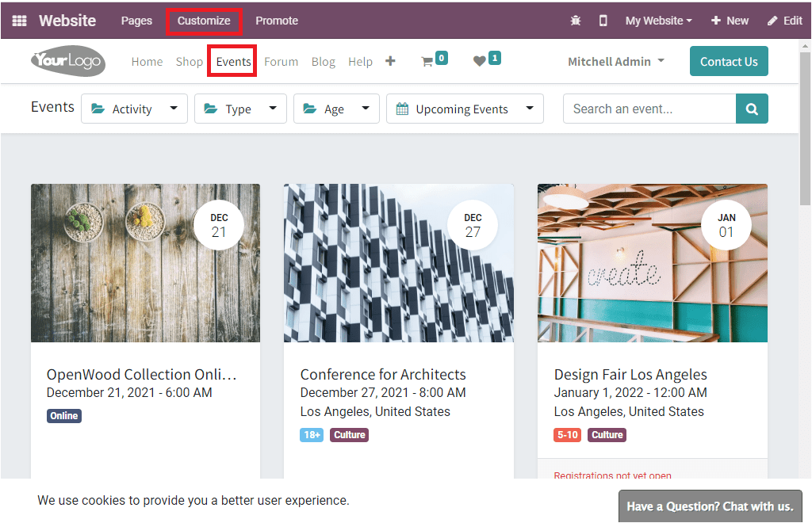Open the Activity filter dropdown
The image size is (812, 523).
pos(134,109)
